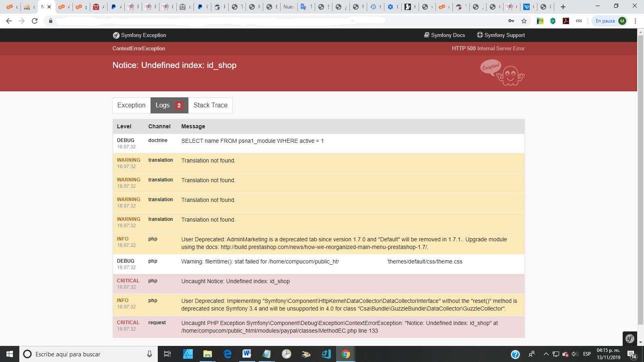Screen dimensions: 644x362
Task: Open the Windows Start menu
Action: 10,354
